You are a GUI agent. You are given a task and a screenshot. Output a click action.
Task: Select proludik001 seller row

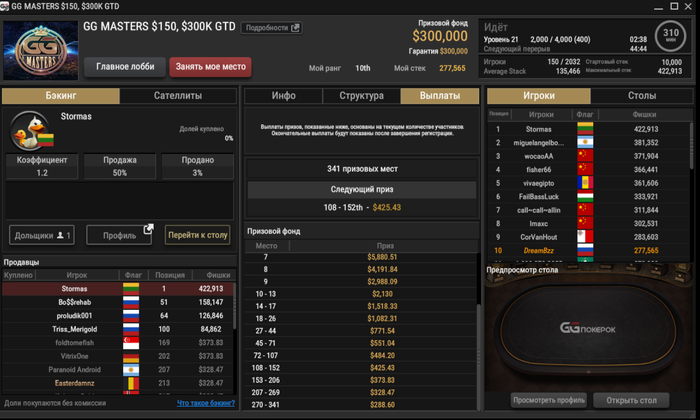point(118,316)
